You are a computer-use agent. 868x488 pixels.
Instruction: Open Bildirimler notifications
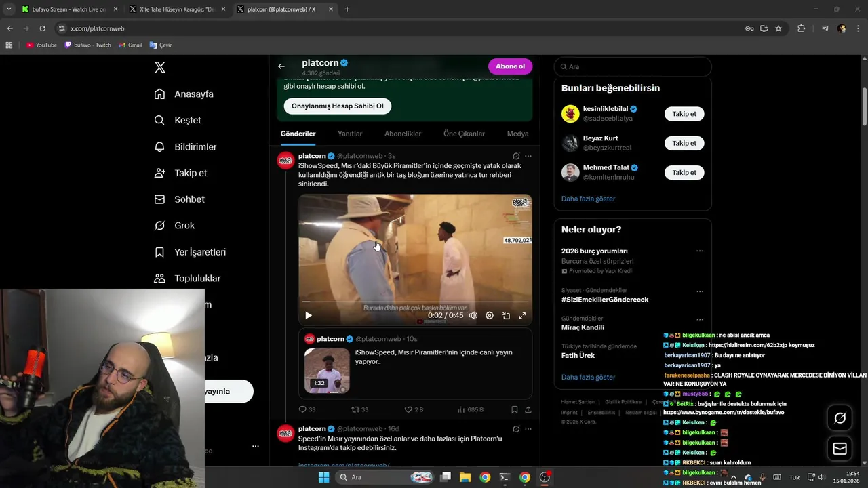(x=185, y=146)
